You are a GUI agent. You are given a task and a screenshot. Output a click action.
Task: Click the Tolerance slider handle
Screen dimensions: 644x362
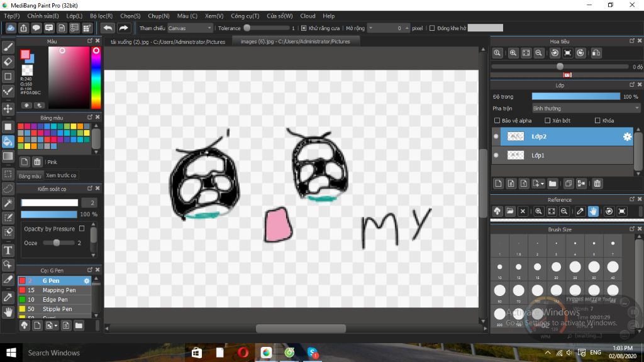click(x=247, y=28)
